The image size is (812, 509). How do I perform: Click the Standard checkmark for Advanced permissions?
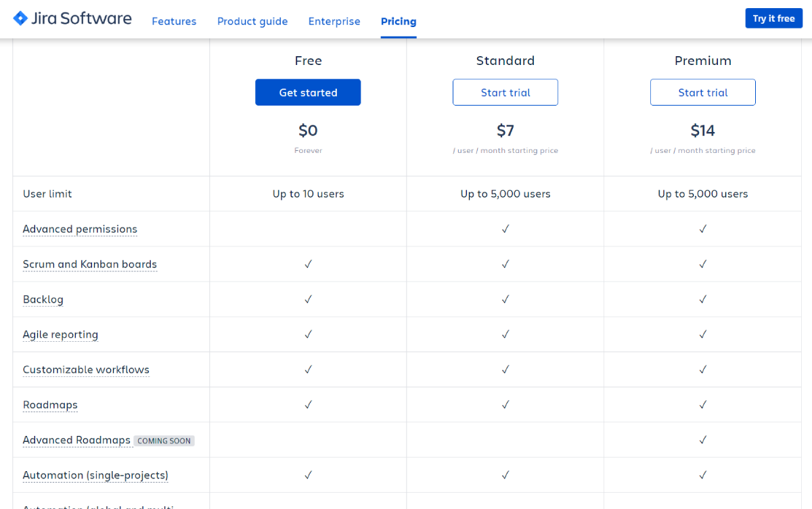pyautogui.click(x=505, y=229)
